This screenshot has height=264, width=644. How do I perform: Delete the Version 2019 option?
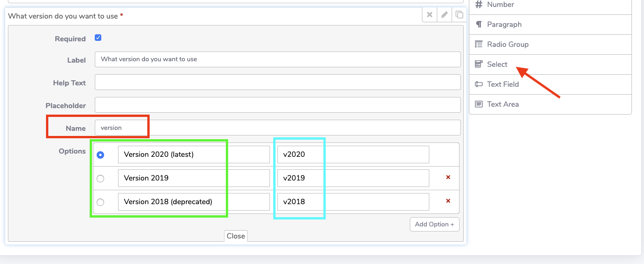coord(448,177)
